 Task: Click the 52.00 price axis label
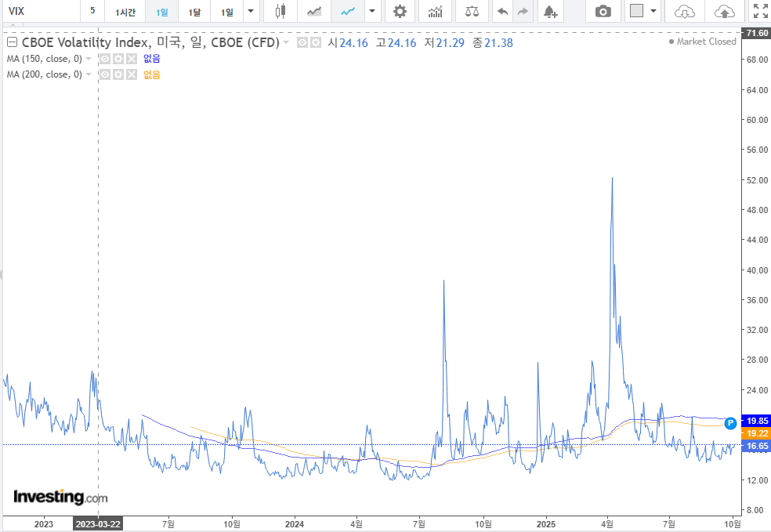757,180
